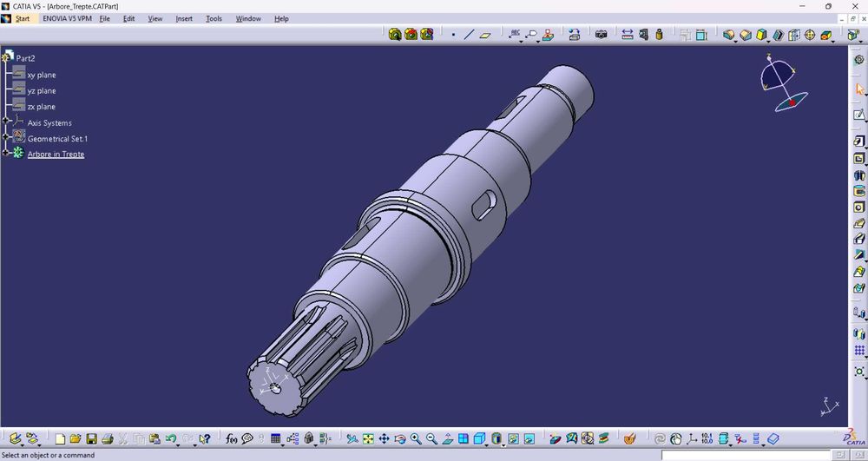868x461 pixels.
Task: Open the Window menu
Action: point(248,19)
